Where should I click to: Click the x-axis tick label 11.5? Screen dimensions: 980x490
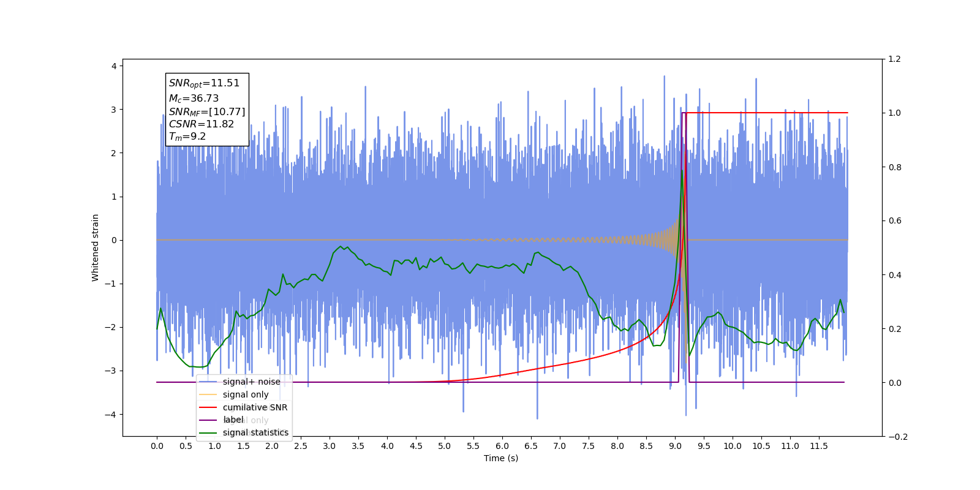click(819, 446)
